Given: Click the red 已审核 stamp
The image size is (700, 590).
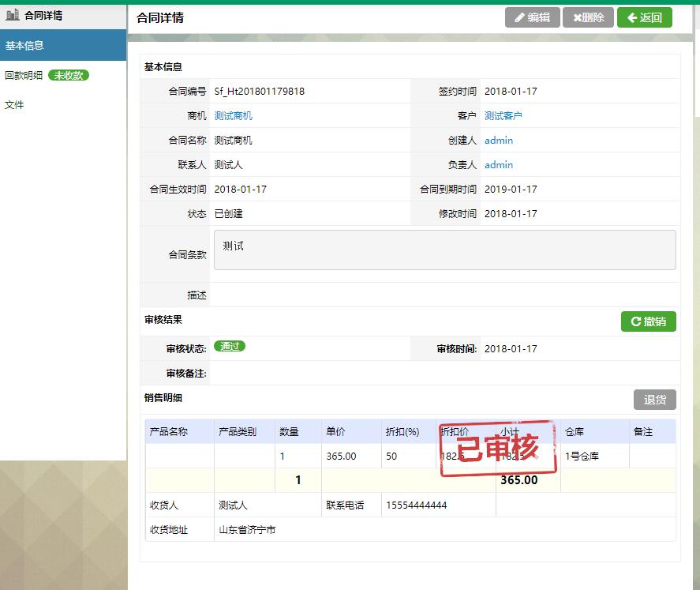Looking at the screenshot, I should point(498,451).
